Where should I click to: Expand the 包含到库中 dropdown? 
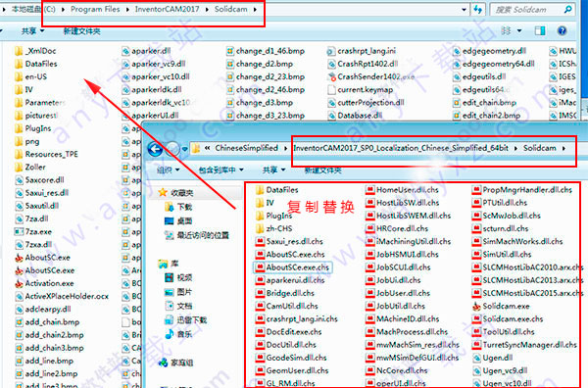coord(221,170)
